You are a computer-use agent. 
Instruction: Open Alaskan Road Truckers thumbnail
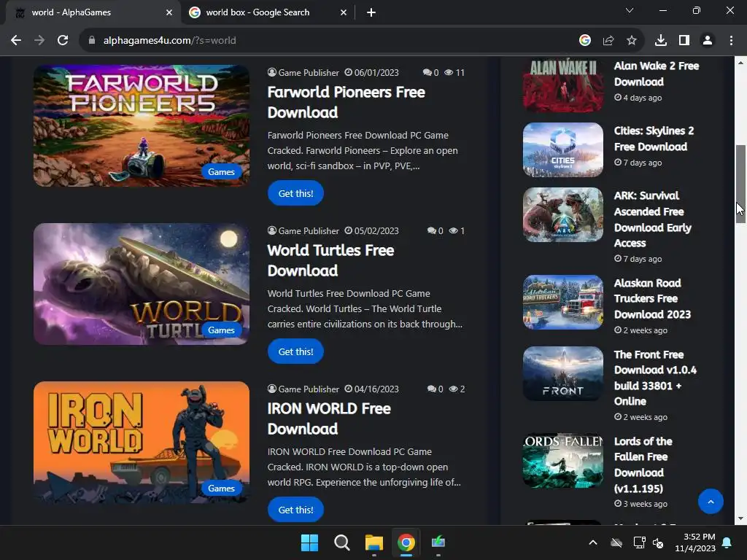[562, 302]
